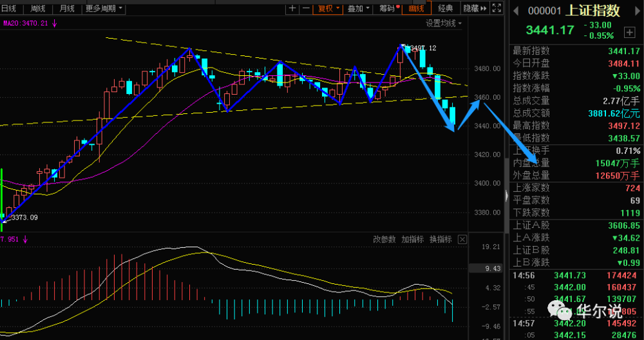Click 加指标 to add an indicator

click(413, 240)
